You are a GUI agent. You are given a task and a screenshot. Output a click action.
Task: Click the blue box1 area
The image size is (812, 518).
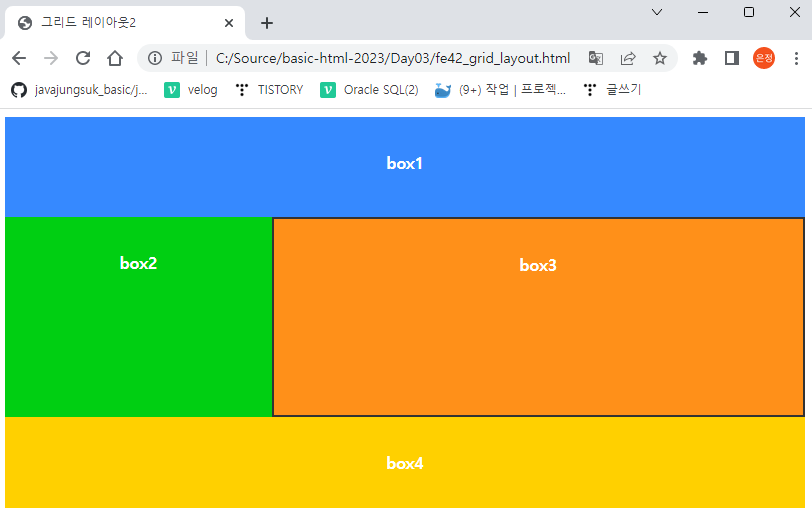click(x=404, y=167)
